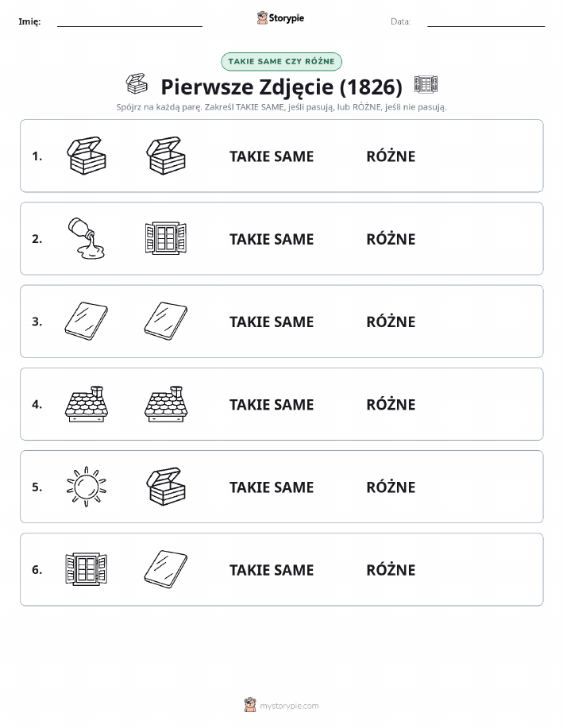The image size is (563, 728).
Task: Select TAKIE SAME for row 1
Action: point(272,156)
